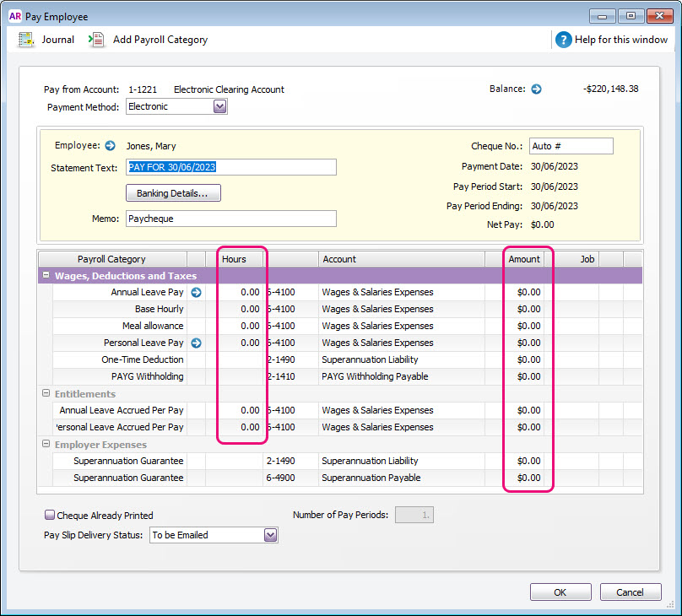Screen dimensions: 682x616
Task: Open Help for this window
Action: (x=564, y=40)
